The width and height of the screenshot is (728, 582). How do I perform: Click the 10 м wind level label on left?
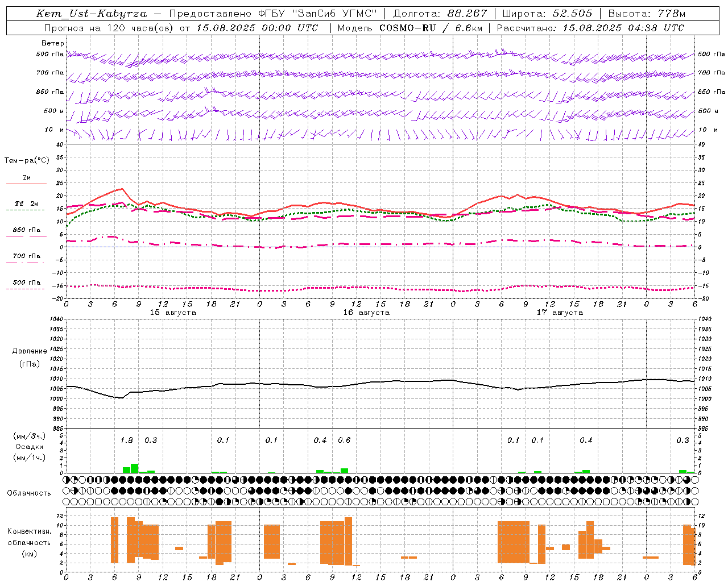tap(55, 130)
